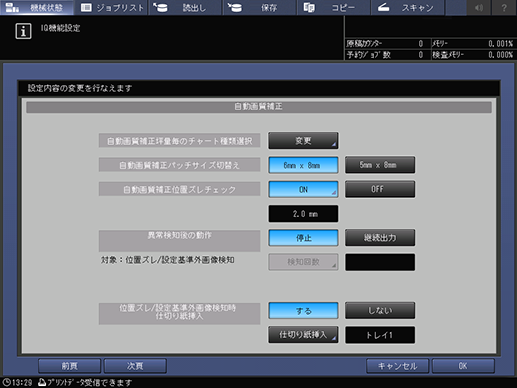Open chart type selection with 変更 button
Screen dimensions: 517x388
(303, 141)
